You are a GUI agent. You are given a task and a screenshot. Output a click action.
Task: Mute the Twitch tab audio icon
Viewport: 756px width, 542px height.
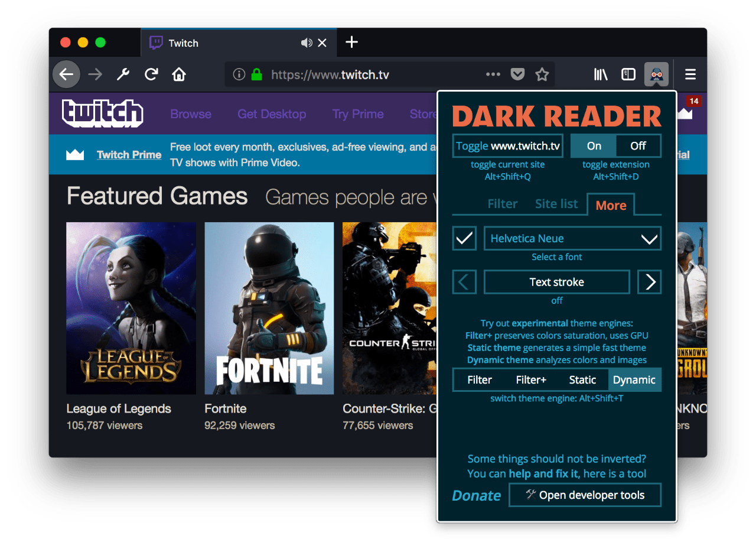(x=306, y=43)
